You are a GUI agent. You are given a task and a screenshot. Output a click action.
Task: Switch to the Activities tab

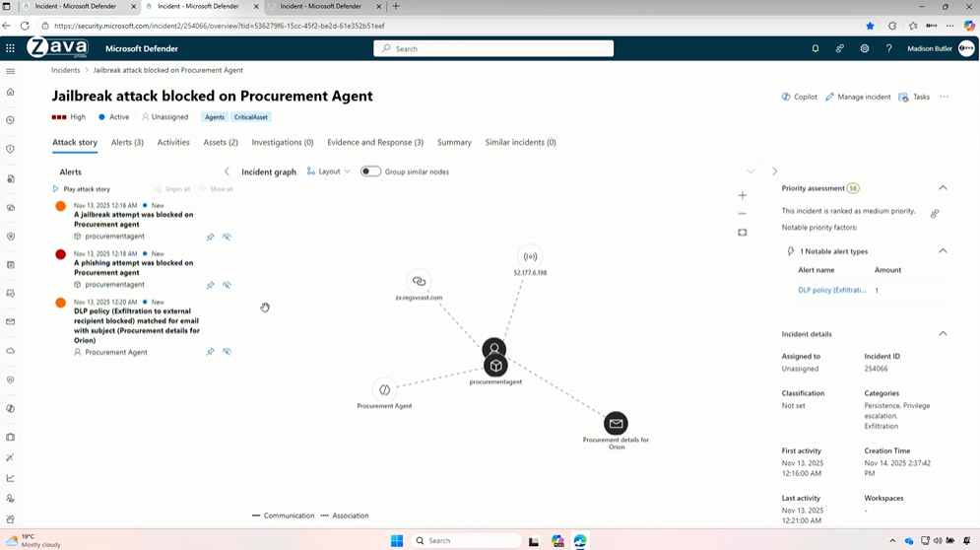173,142
